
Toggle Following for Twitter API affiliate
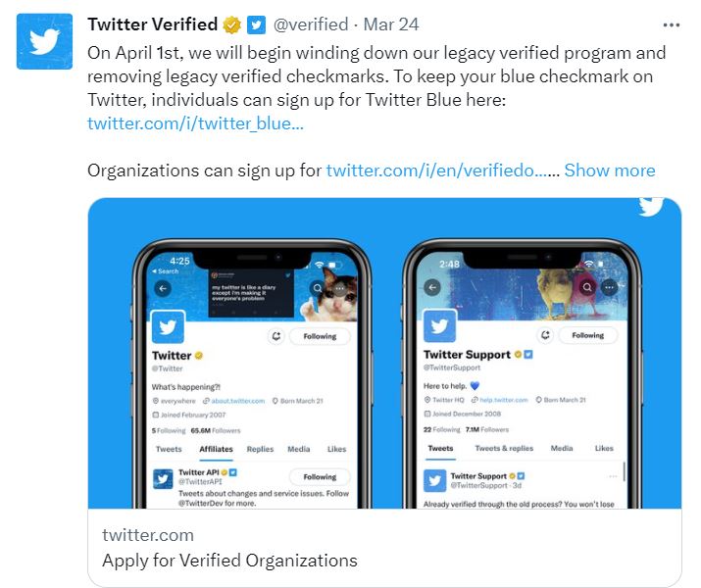coord(320,477)
